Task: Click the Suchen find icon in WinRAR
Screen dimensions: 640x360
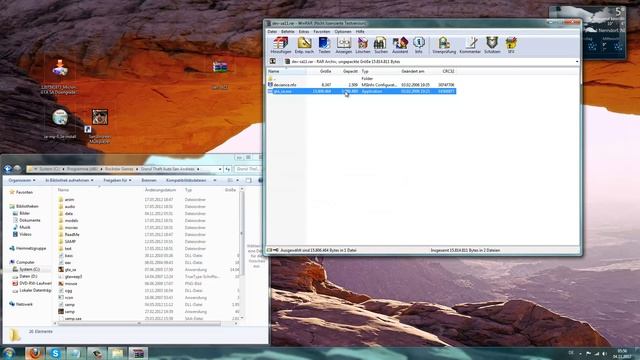Action: [380, 45]
